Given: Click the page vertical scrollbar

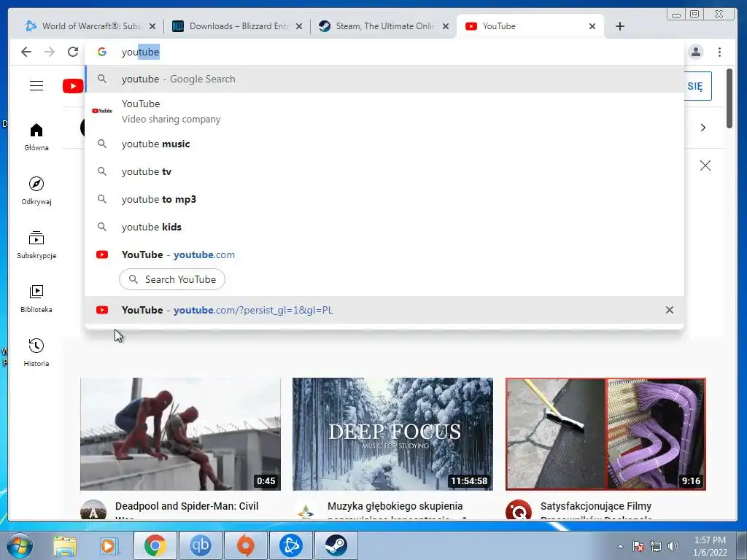Looking at the screenshot, I should coord(729,98).
